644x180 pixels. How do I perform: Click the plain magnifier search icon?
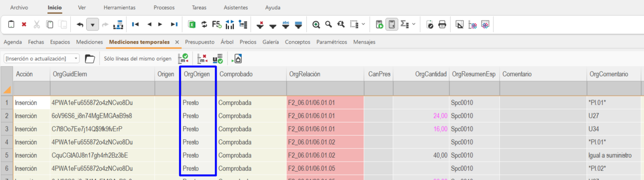click(329, 24)
